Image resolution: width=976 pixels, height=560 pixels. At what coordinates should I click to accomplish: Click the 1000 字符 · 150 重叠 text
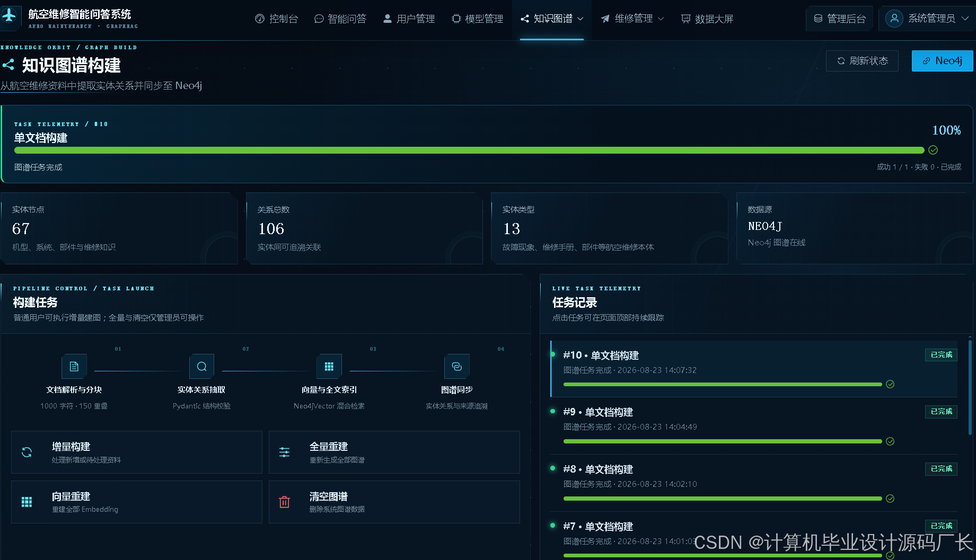[74, 406]
